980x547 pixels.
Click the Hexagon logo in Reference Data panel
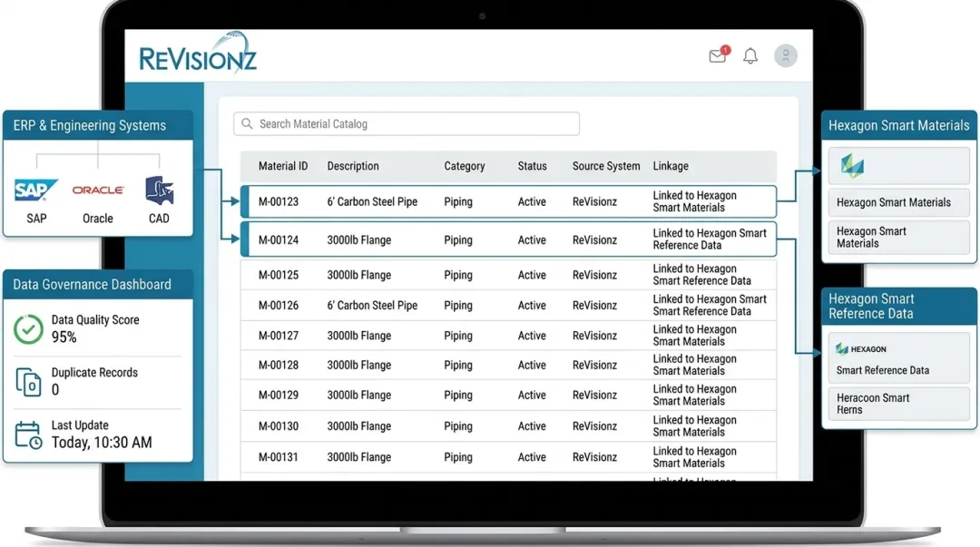(x=861, y=349)
